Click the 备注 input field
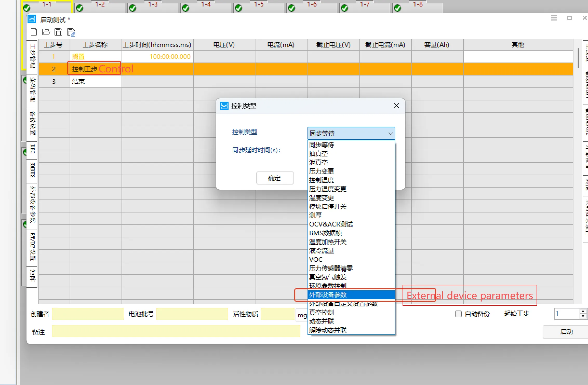 [x=176, y=331]
